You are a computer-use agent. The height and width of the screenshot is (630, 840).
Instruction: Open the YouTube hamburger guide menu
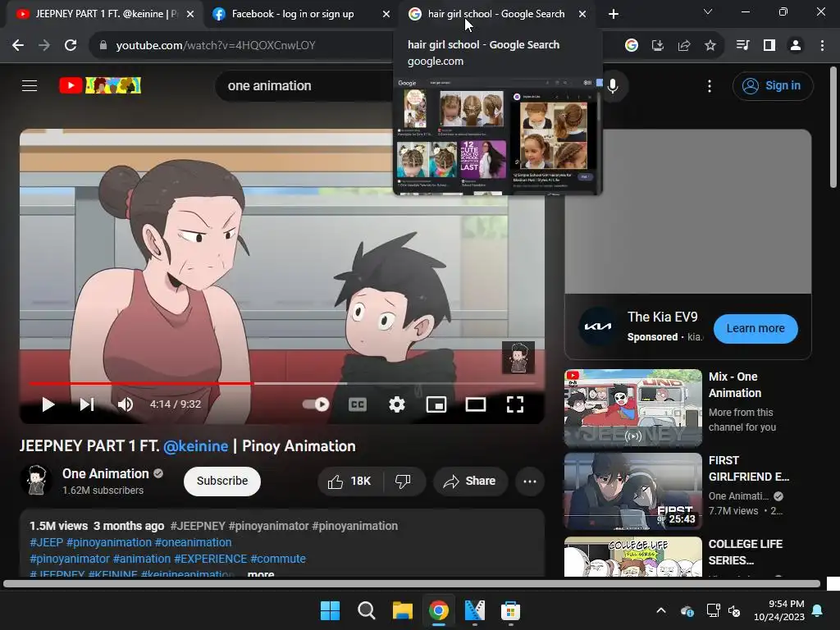pyautogui.click(x=30, y=85)
